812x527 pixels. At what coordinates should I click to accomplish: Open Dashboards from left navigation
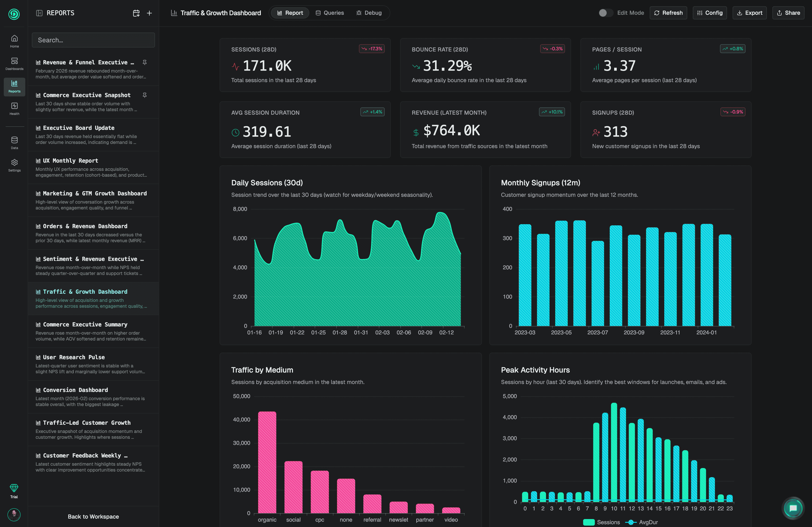point(14,64)
